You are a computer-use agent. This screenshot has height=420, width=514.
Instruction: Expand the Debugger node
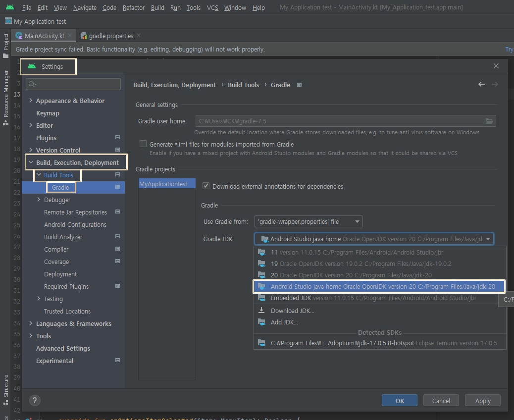pyautogui.click(x=39, y=199)
